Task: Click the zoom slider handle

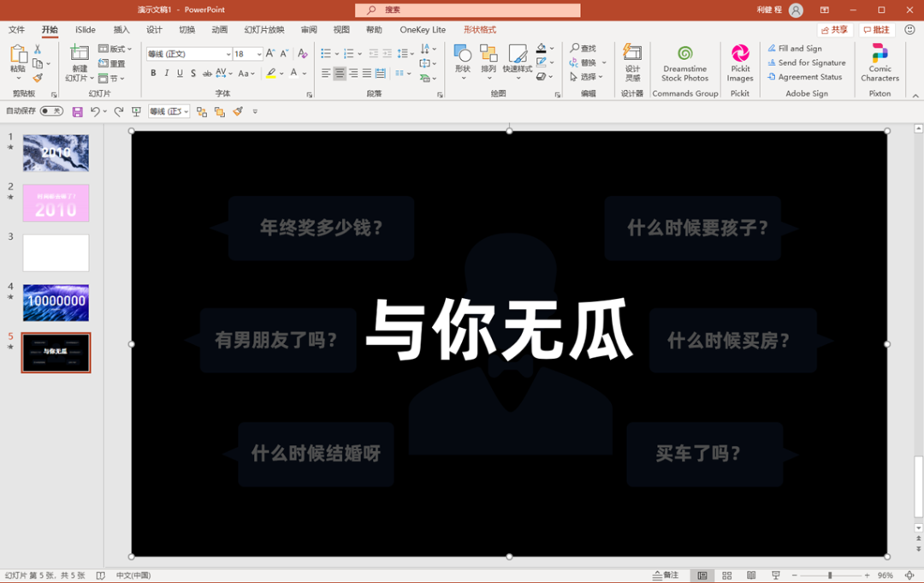Action: tap(830, 575)
